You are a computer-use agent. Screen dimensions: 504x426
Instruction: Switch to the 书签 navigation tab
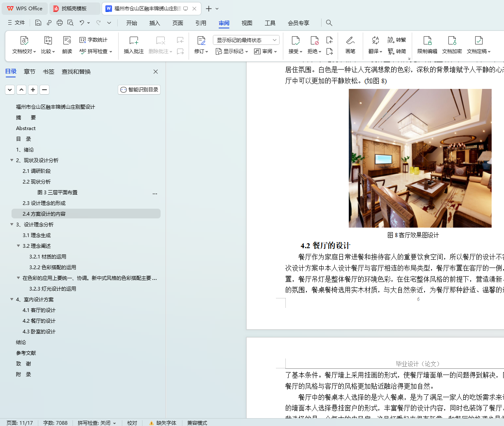tap(49, 72)
